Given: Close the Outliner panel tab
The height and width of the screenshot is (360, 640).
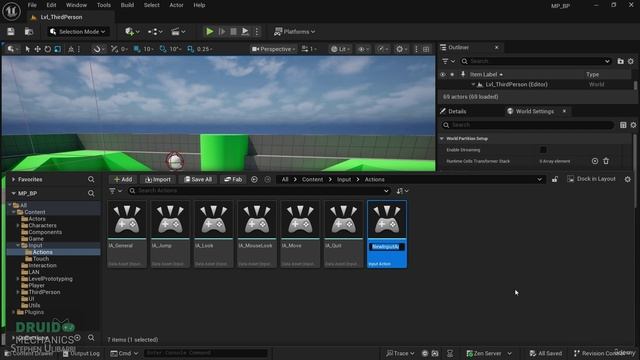Looking at the screenshot, I should (x=497, y=47).
